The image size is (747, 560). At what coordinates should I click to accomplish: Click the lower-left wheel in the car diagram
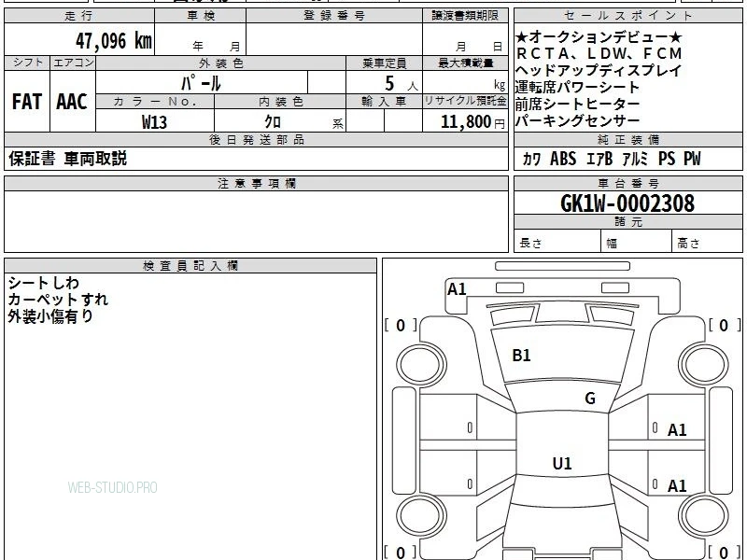pos(421,516)
